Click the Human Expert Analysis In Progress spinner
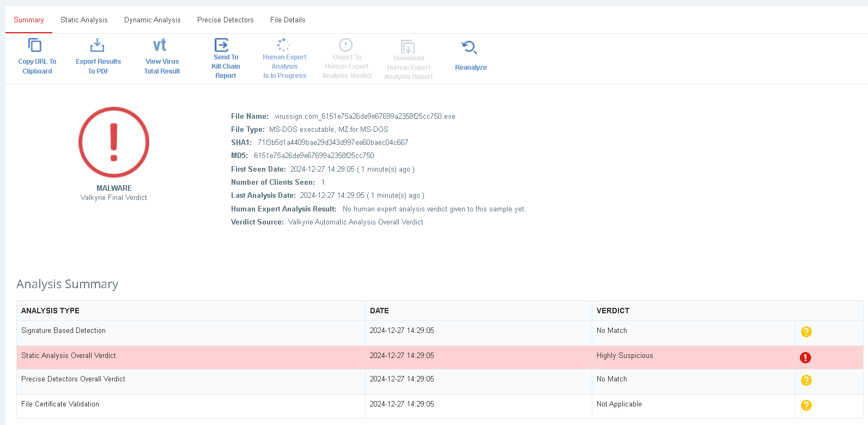 (284, 45)
